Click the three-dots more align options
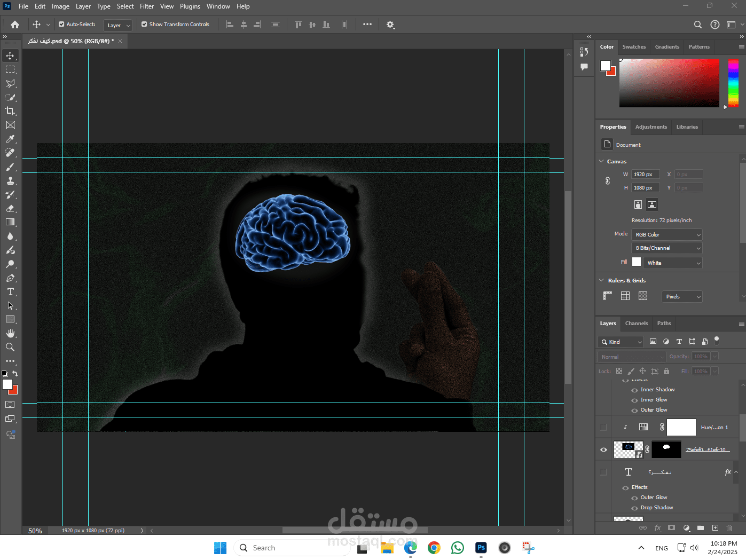Screen dimensions: 746x560 tap(367, 25)
